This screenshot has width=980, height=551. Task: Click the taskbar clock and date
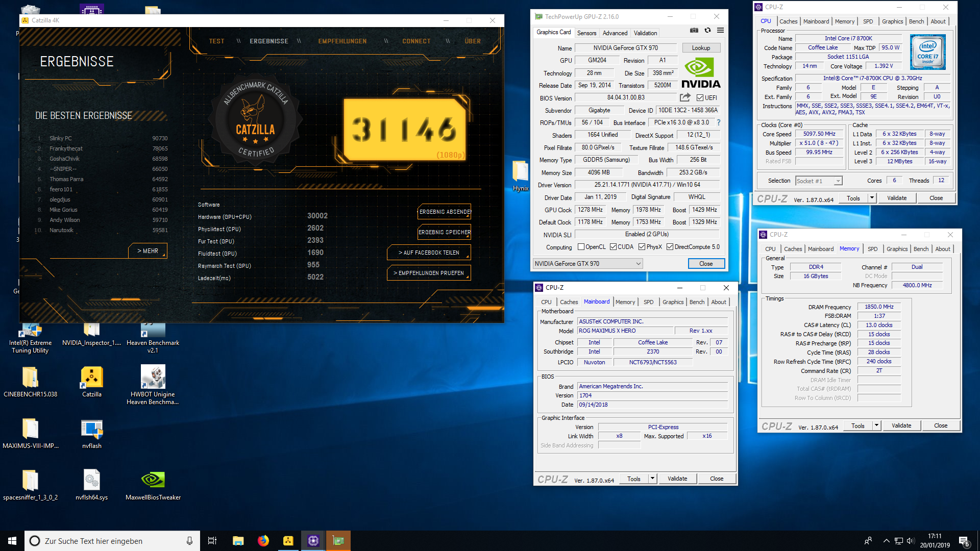[935, 541]
